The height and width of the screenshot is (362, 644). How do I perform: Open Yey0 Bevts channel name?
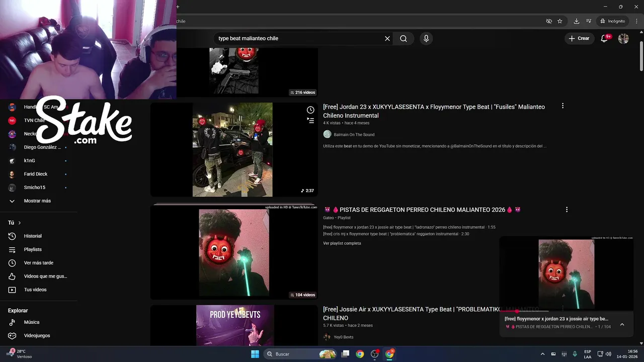coord(344,337)
